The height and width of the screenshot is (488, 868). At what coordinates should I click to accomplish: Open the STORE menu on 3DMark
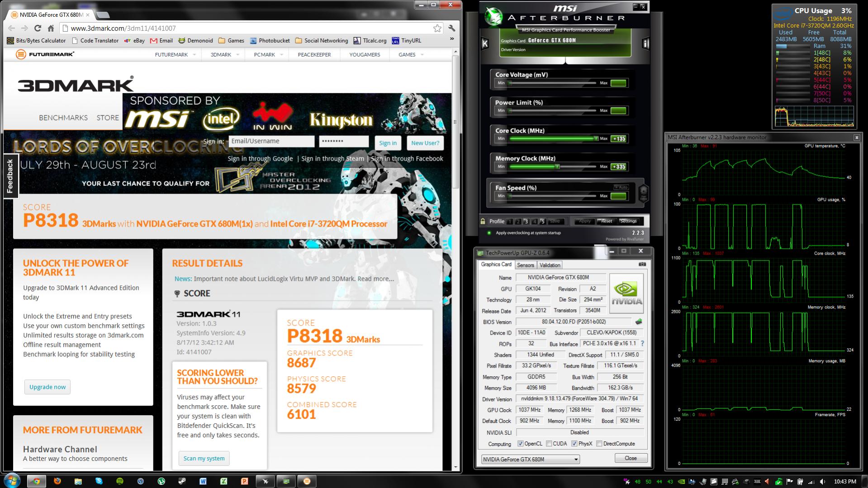pos(108,118)
